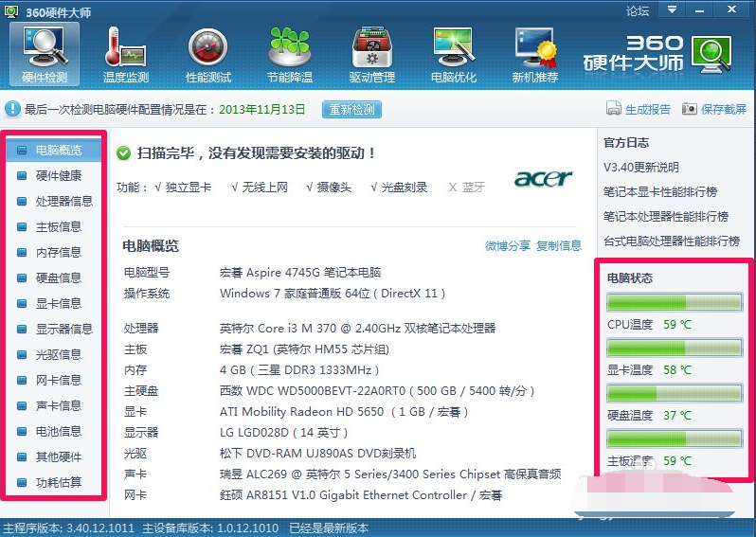Image resolution: width=756 pixels, height=537 pixels.
Task: Click the 宏碁 ZQ1 motherboard text
Action: [304, 349]
